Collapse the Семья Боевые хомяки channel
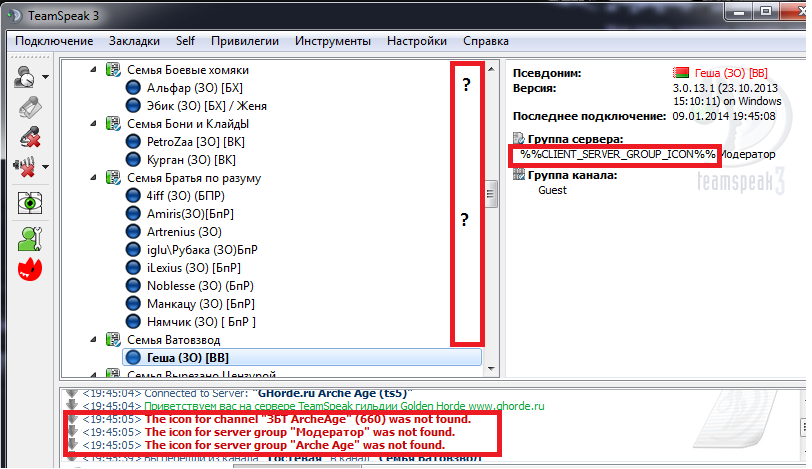Image resolution: width=812 pixels, height=469 pixels. (x=93, y=69)
